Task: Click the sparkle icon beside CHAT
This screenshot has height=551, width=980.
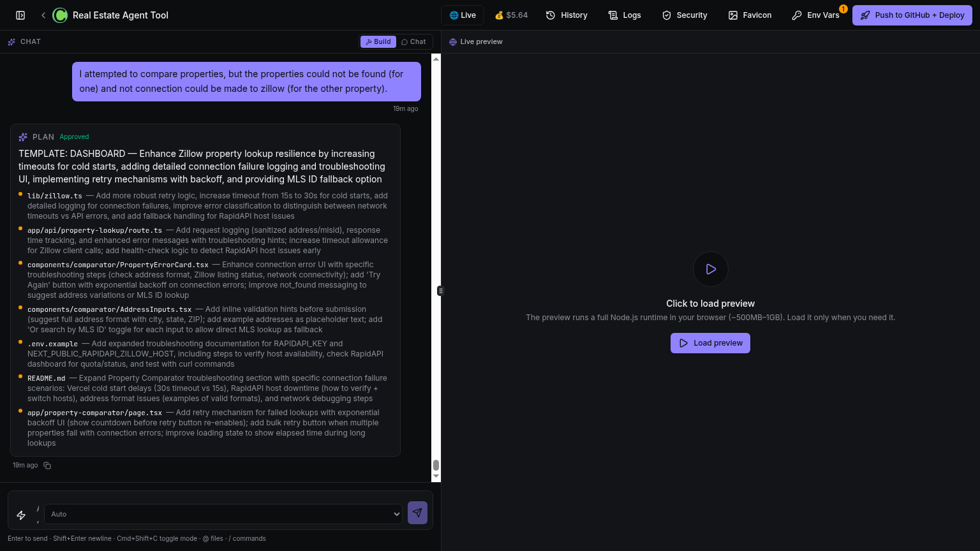Action: (x=11, y=42)
